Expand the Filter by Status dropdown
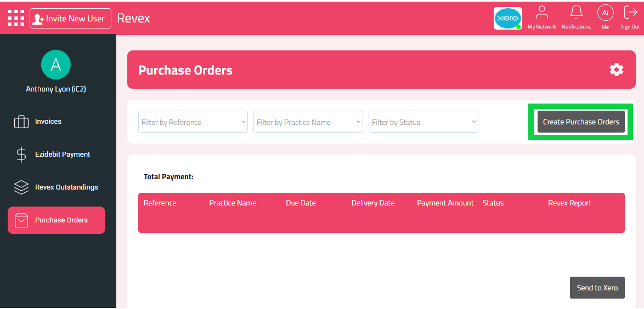The image size is (644, 309). click(x=423, y=122)
